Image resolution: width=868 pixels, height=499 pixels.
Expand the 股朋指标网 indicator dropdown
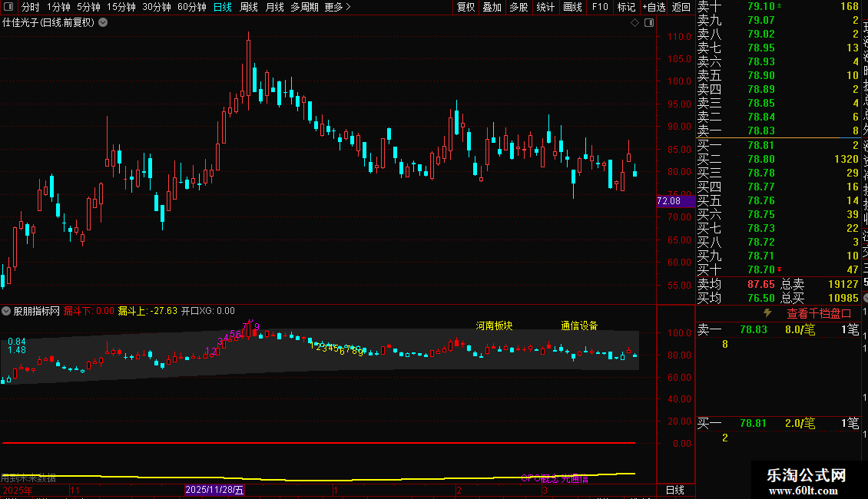(x=6, y=311)
